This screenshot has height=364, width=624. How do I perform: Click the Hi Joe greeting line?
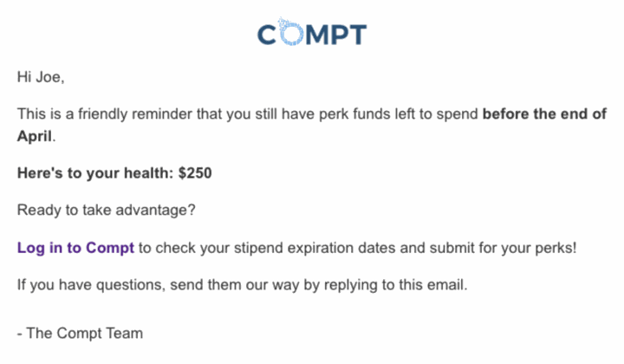[41, 77]
